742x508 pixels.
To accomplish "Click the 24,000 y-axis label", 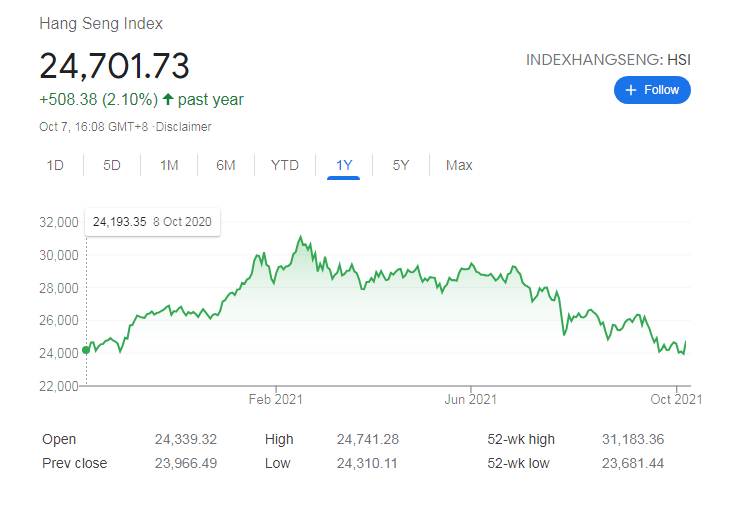I will pyautogui.click(x=59, y=353).
